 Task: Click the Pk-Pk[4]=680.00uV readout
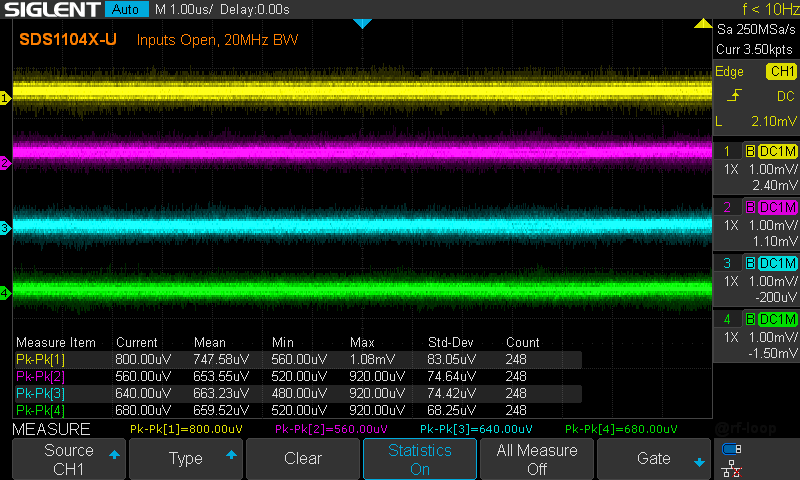pyautogui.click(x=621, y=429)
